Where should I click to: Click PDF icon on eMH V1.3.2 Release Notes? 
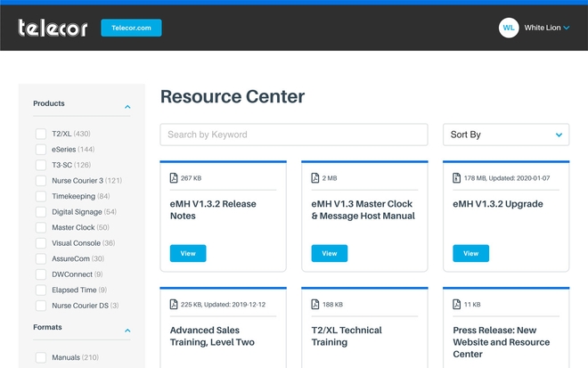[x=174, y=178]
